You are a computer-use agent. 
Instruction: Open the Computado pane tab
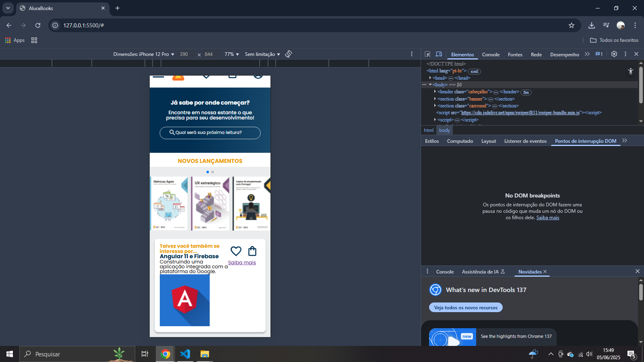460,141
